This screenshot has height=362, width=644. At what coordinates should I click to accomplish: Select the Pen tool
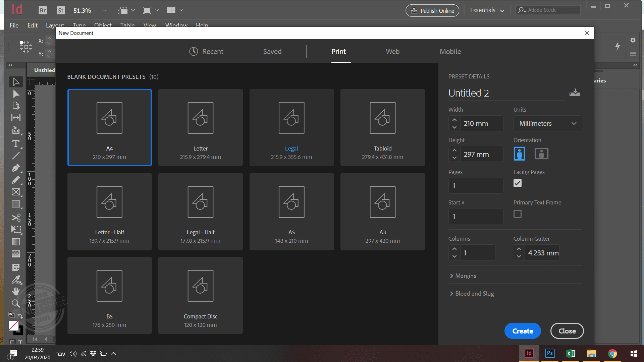point(15,168)
